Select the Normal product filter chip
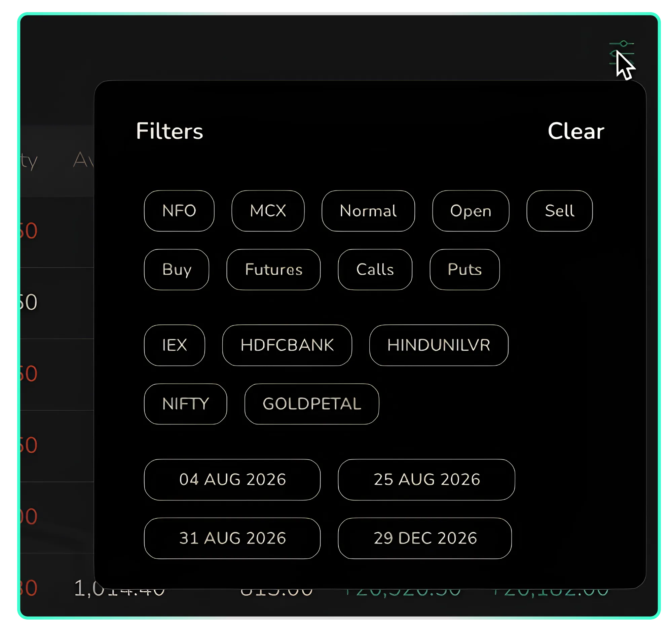Screen dimensions: 672x628 pyautogui.click(x=368, y=211)
